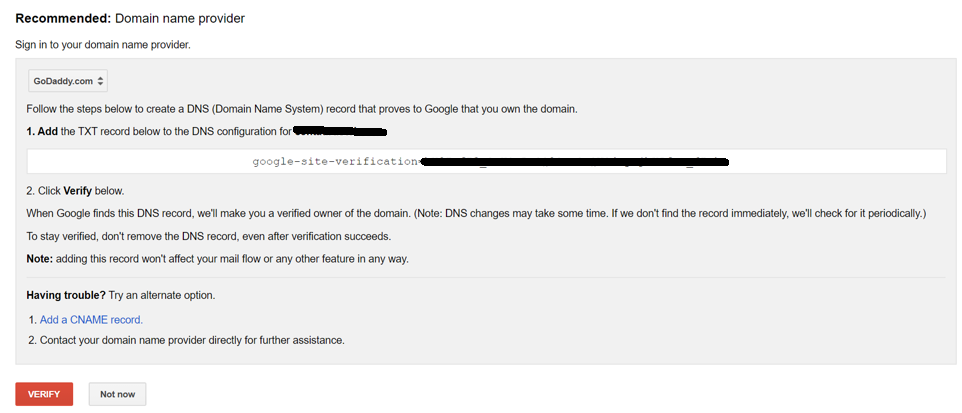Click the Sign in to your provider text
Image resolution: width=962 pixels, height=413 pixels.
point(102,45)
